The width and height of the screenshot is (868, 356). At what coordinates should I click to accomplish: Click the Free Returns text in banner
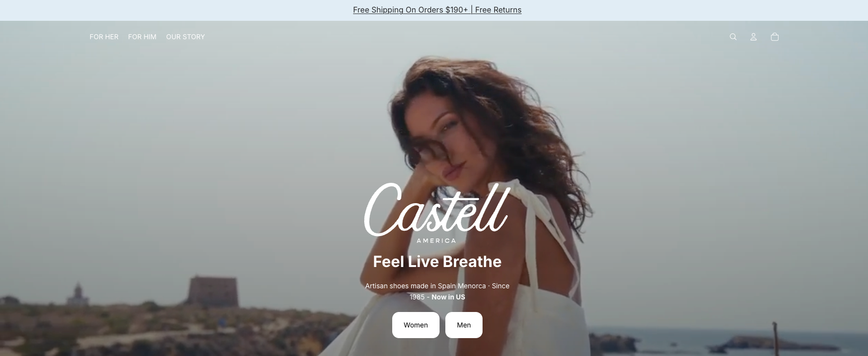pos(498,10)
